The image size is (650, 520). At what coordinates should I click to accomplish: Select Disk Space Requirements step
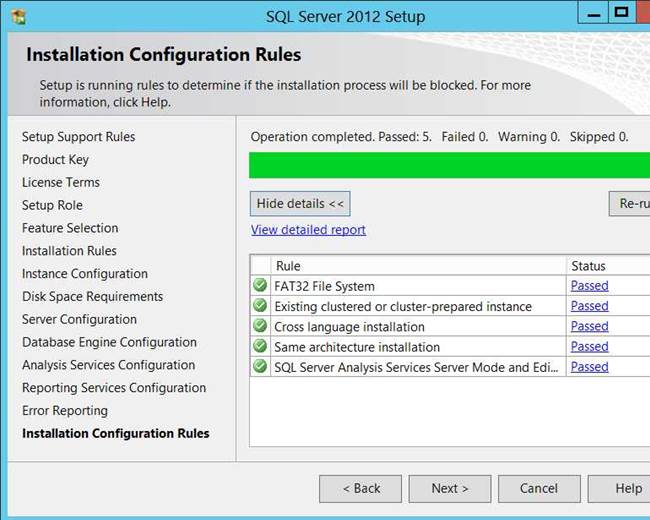[x=92, y=296]
